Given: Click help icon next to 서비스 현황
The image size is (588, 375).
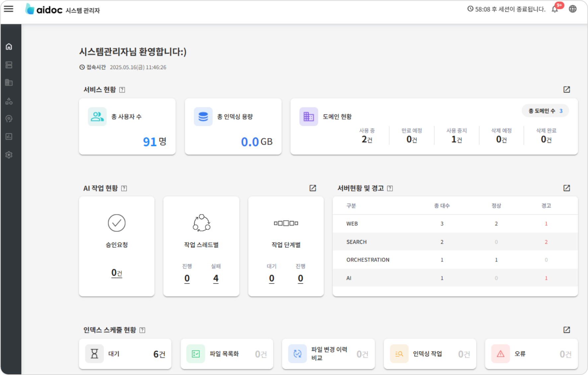Looking at the screenshot, I should point(122,90).
